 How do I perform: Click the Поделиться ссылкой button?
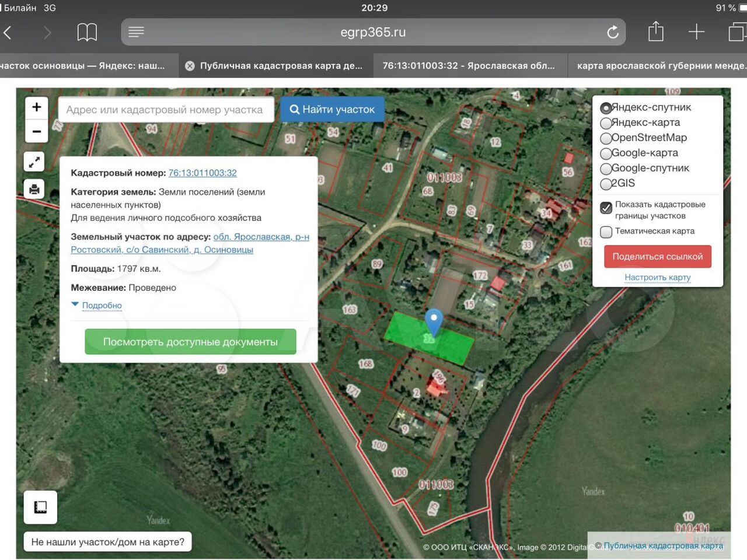point(658,257)
